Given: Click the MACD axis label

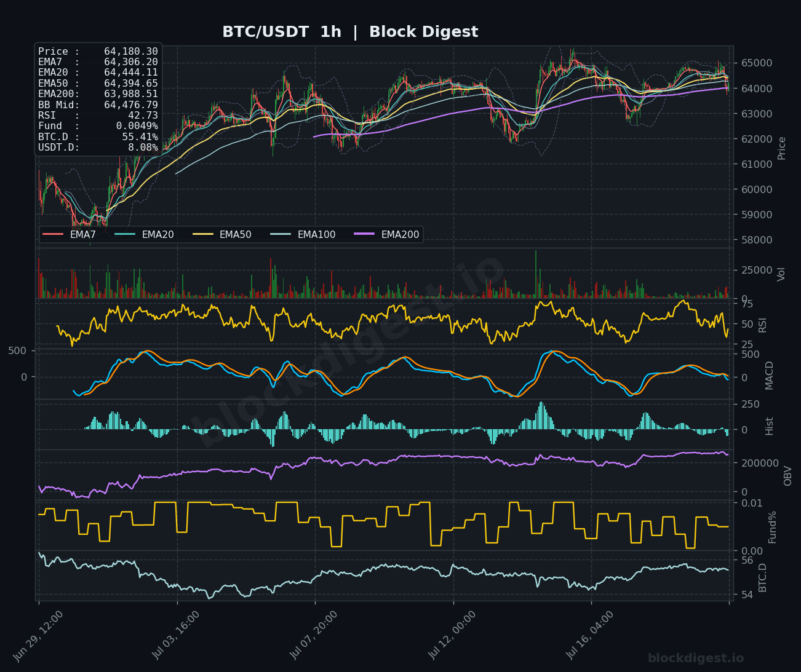Looking at the screenshot, I should [769, 375].
